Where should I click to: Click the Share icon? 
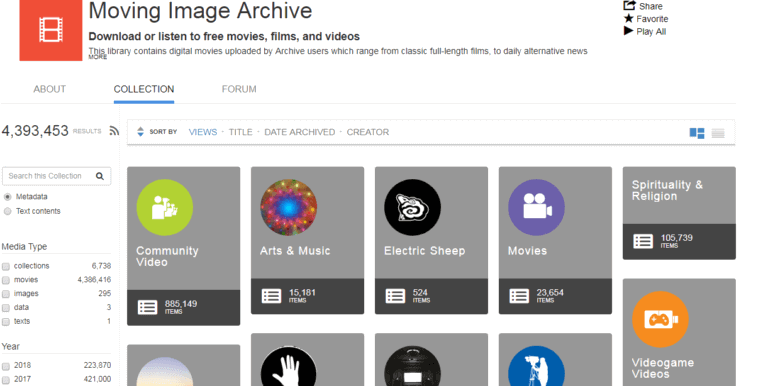pos(629,5)
